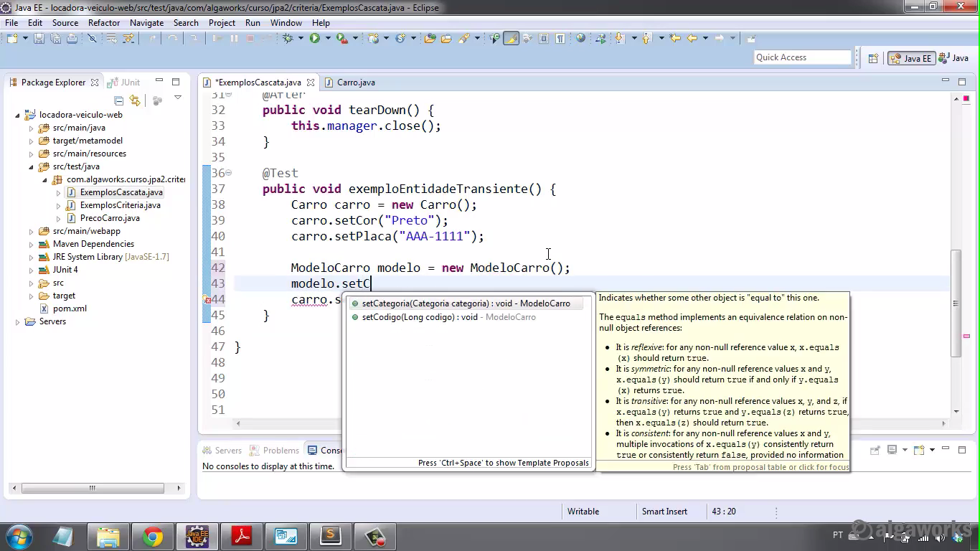Image resolution: width=980 pixels, height=551 pixels.
Task: Click the Run Last Tool icon
Action: point(342,38)
